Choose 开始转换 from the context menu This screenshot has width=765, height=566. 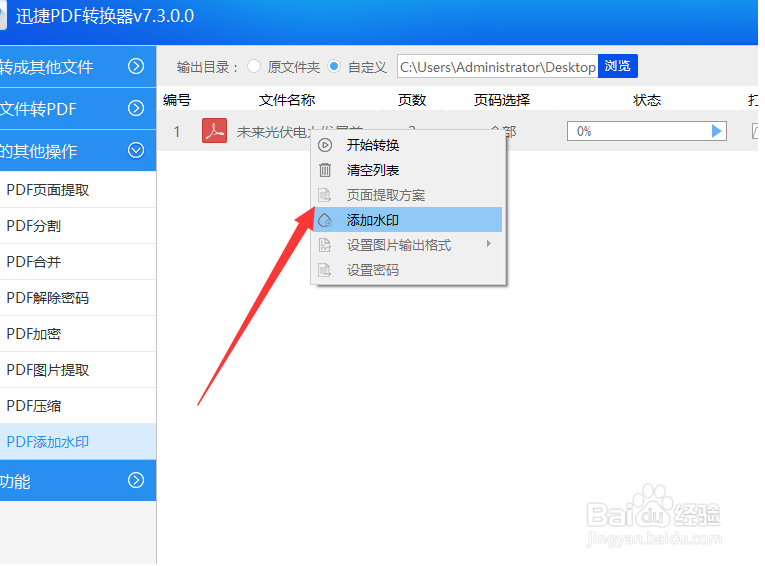click(408, 145)
